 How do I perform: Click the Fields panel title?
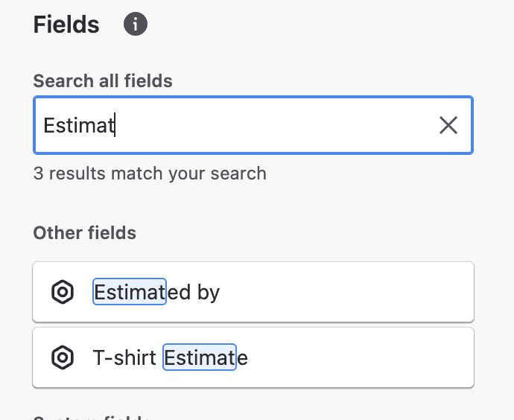click(x=66, y=25)
